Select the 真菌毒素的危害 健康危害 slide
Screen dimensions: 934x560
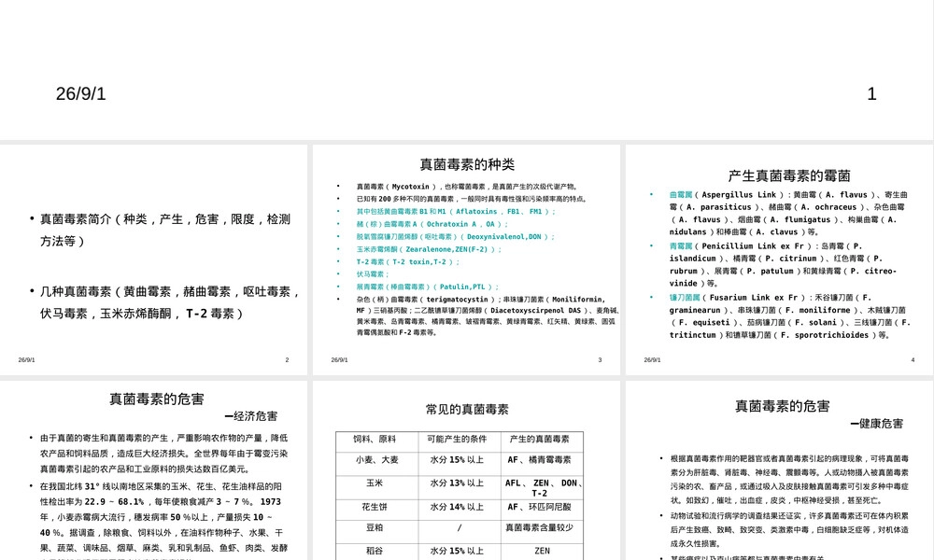pos(780,470)
